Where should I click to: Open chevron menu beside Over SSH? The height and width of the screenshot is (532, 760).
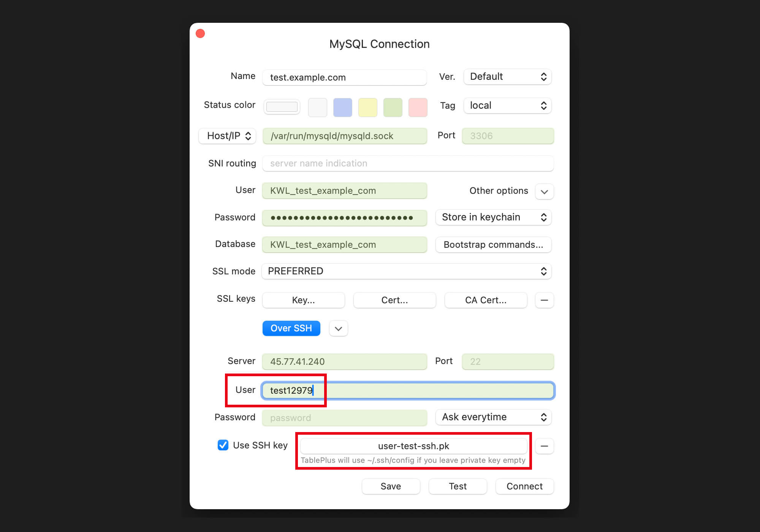[338, 329]
